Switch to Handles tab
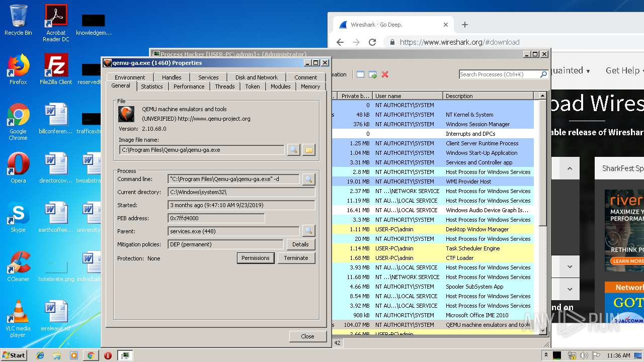Screen dimensions: 644x362 coord(172,77)
